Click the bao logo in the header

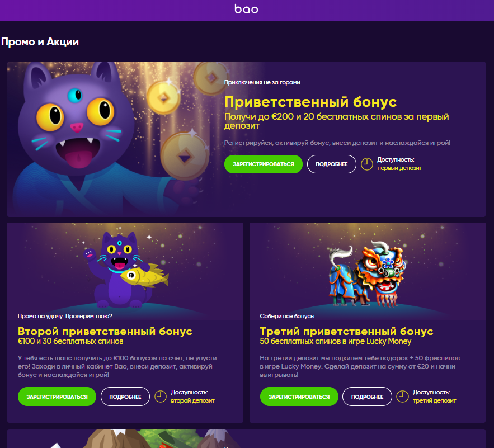tap(246, 9)
